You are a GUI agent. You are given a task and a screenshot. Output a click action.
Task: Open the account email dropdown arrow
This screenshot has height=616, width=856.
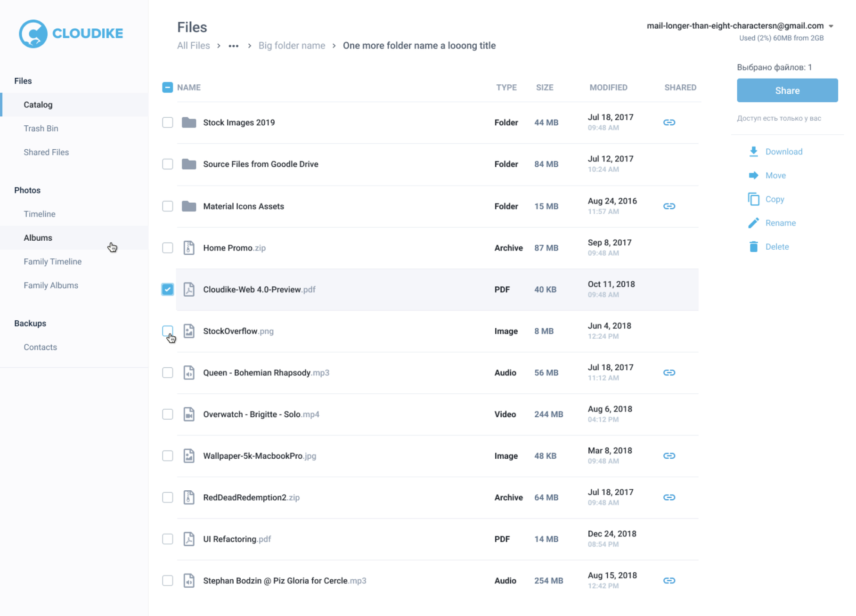coord(831,26)
